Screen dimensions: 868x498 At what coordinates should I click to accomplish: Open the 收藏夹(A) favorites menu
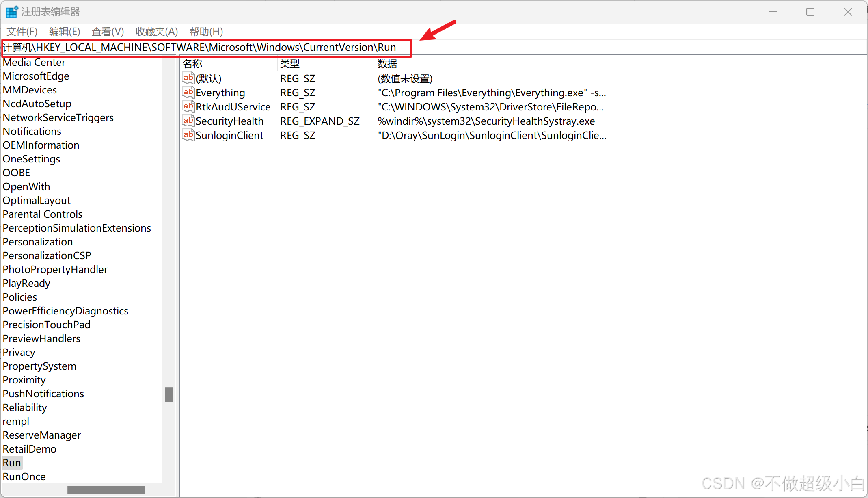(157, 31)
